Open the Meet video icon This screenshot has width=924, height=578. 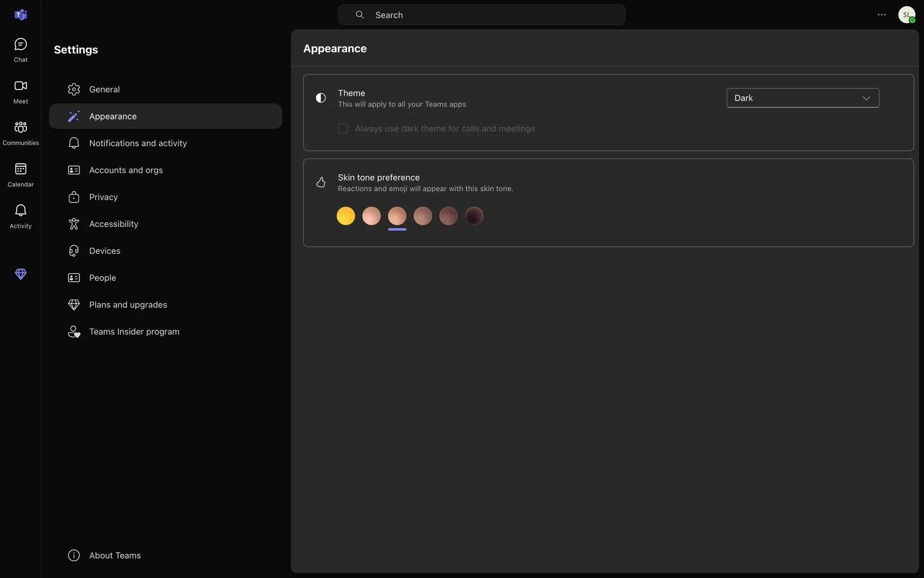tap(20, 92)
